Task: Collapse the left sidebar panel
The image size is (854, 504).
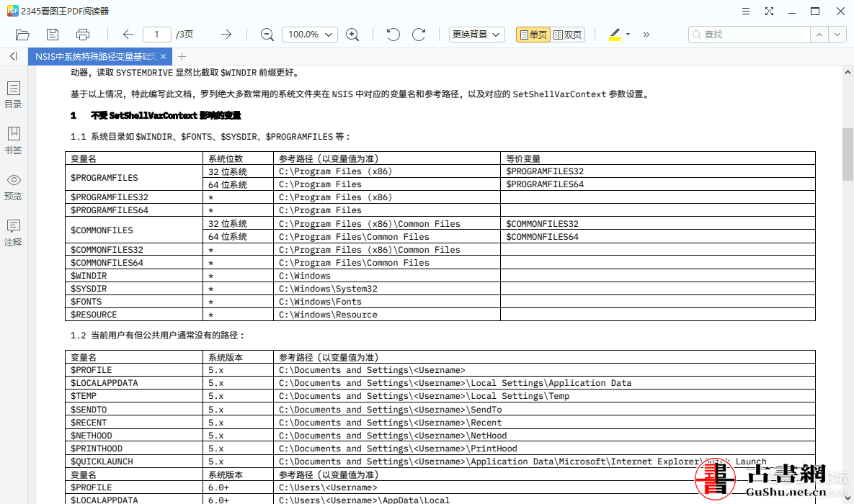Action: pos(13,56)
